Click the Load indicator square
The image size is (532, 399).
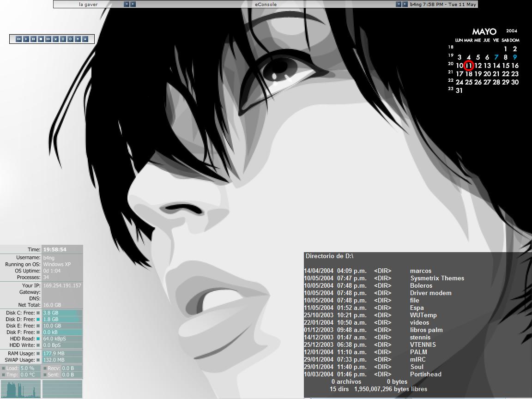(3, 368)
